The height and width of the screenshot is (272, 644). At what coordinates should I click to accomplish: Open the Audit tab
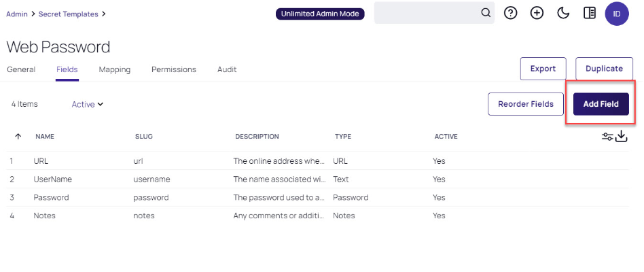(227, 69)
